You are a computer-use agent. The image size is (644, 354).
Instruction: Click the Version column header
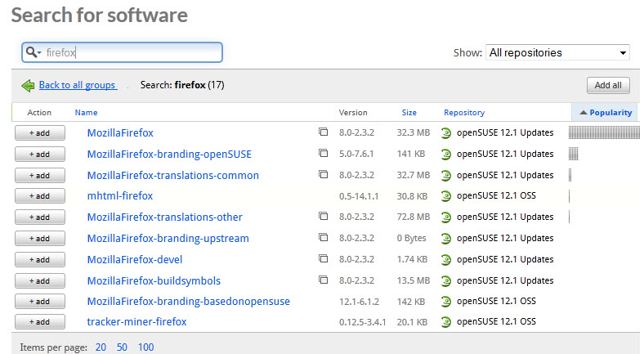353,113
